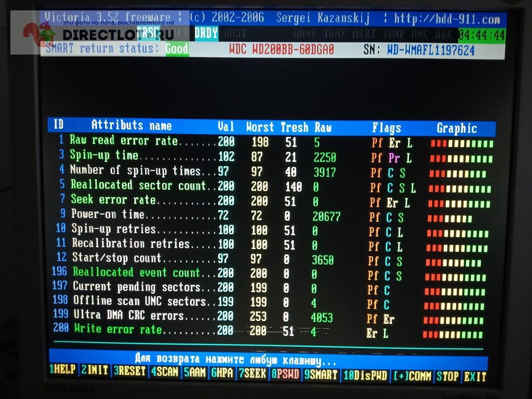Click the health bar for Raw read error rate

462,143
